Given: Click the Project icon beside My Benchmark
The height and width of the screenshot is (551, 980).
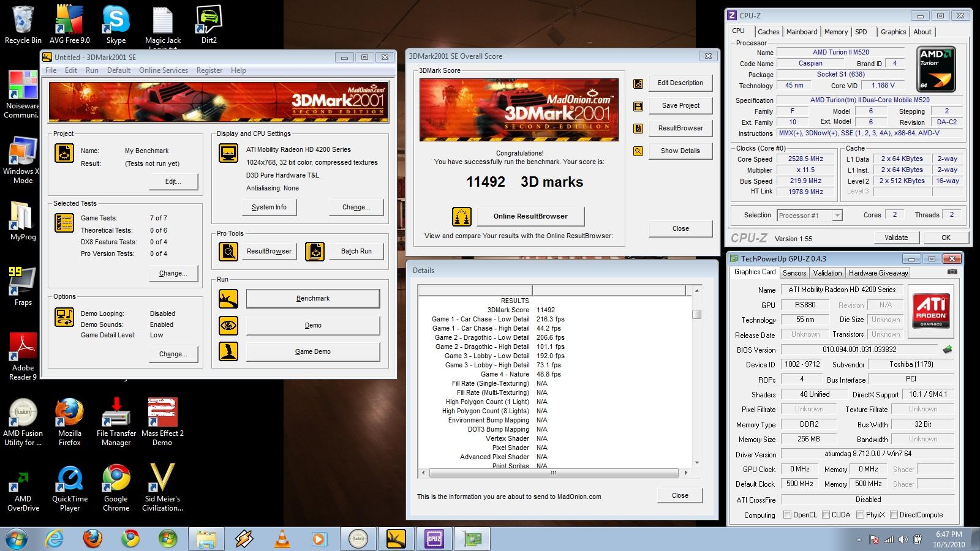Looking at the screenshot, I should (x=64, y=153).
